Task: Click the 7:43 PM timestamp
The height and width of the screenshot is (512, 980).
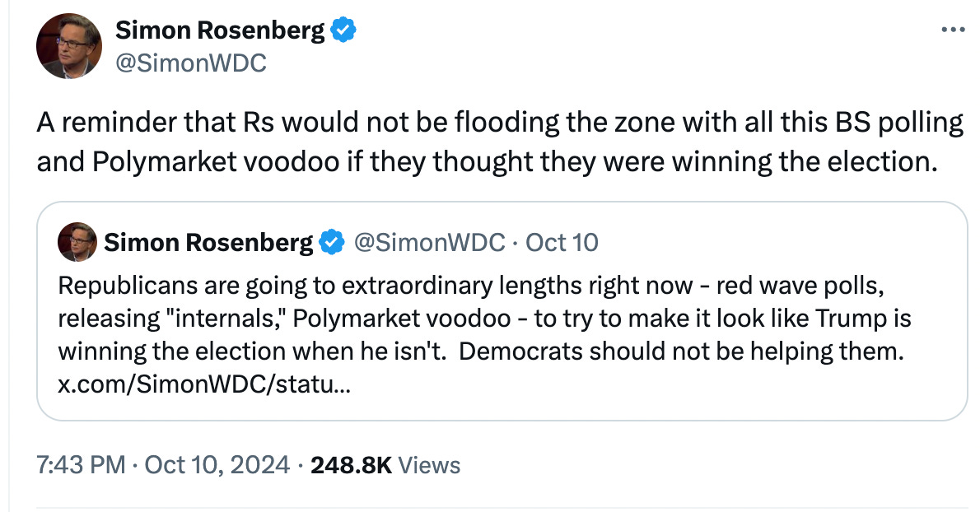Action: click(x=84, y=464)
